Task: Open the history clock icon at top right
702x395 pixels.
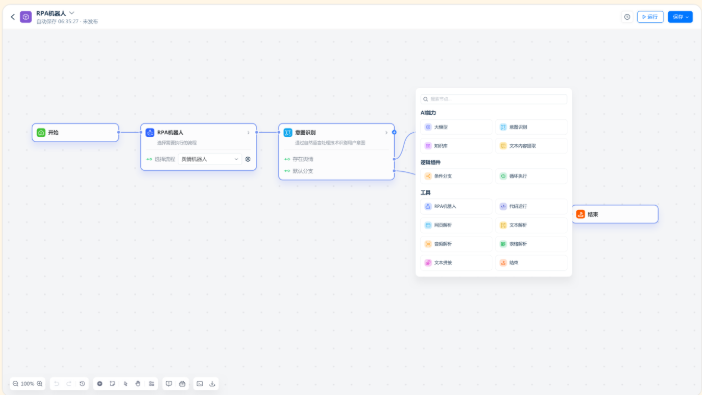Action: pos(627,17)
